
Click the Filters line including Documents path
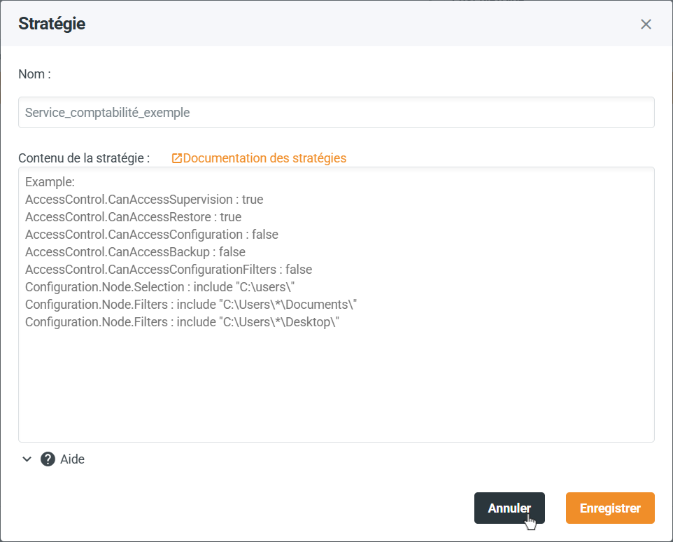[x=191, y=304]
